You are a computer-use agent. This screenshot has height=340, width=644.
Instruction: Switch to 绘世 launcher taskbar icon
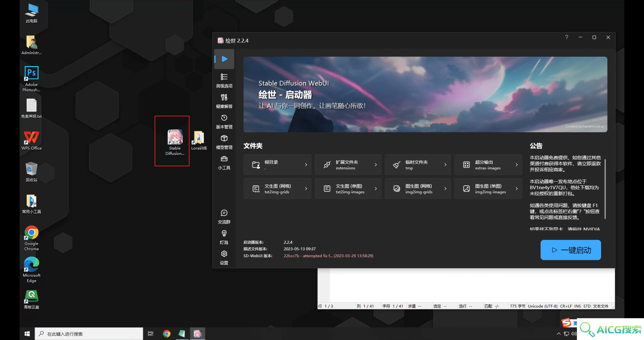(x=198, y=334)
